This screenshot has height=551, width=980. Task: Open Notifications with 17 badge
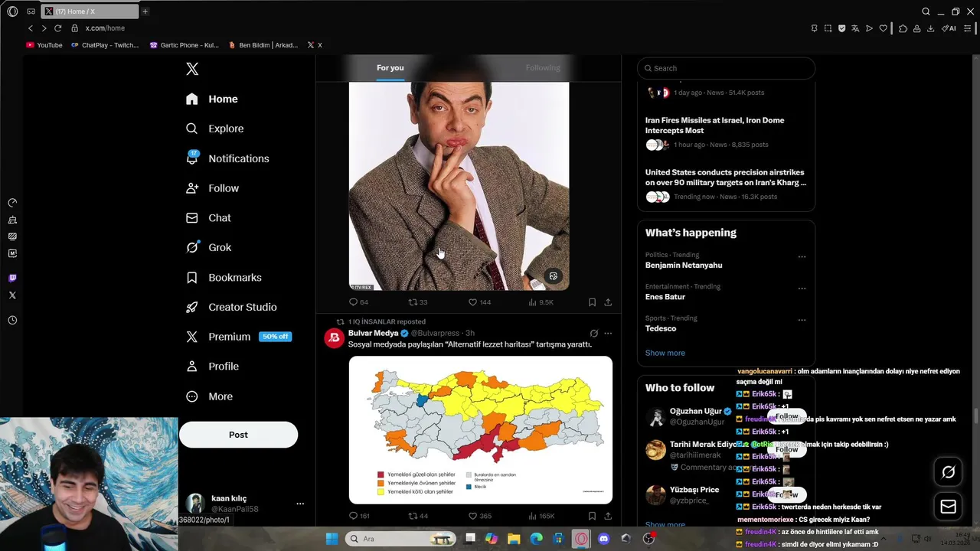coord(227,158)
